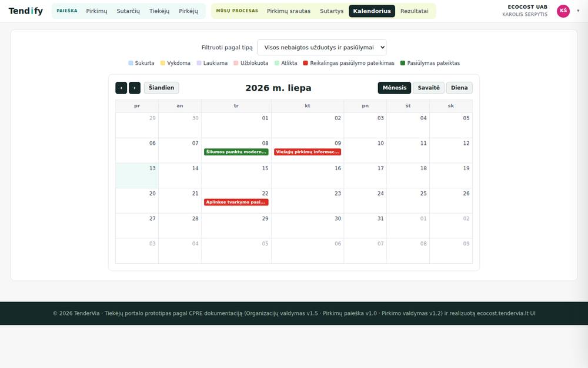Open Pirkimų search tab
The width and height of the screenshot is (588, 368).
96,11
